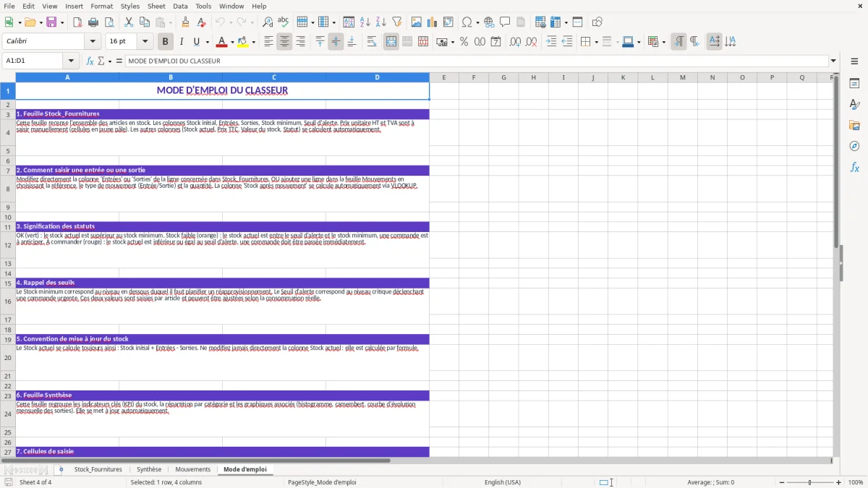
Task: Toggle Wrap Text
Action: (x=372, y=42)
